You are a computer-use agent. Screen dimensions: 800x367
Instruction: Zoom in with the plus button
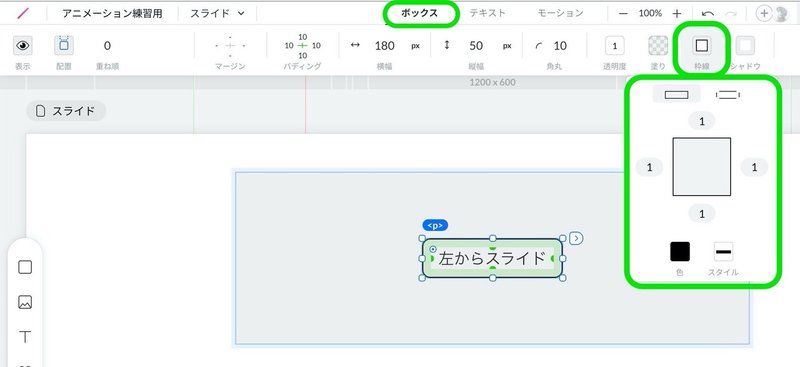(677, 14)
